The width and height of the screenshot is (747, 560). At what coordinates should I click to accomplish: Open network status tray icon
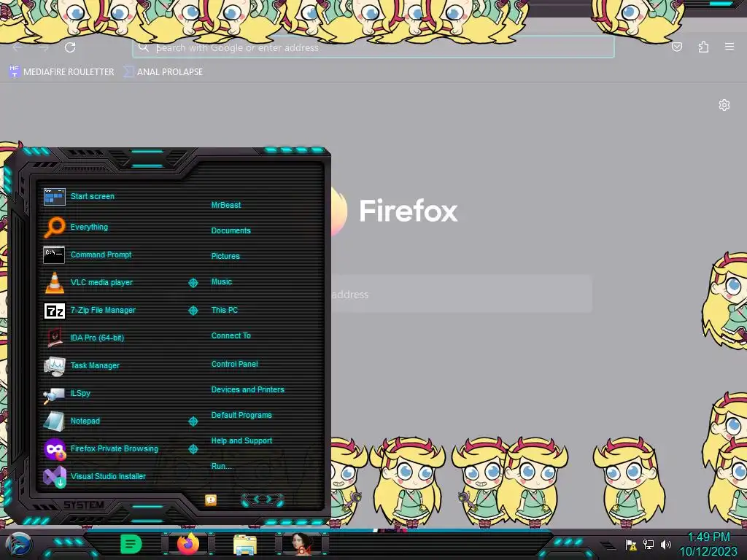coord(649,544)
